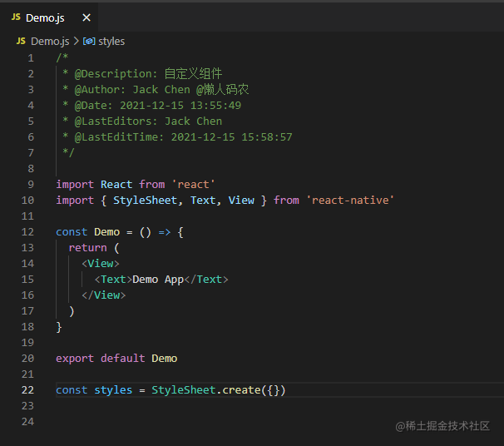Click the 'React' identifier on line 9
The image size is (504, 446).
click(116, 185)
